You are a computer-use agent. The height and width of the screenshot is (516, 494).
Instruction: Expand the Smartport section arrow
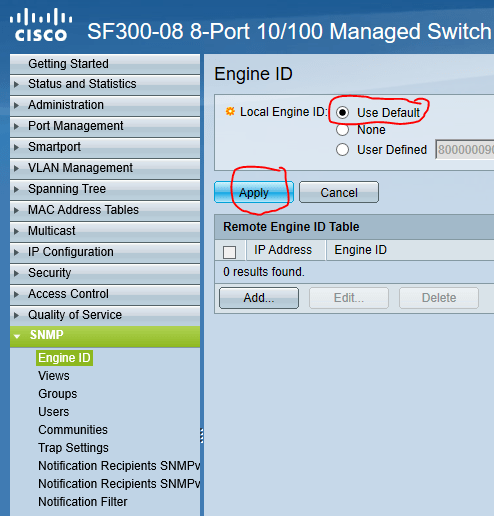coord(16,147)
